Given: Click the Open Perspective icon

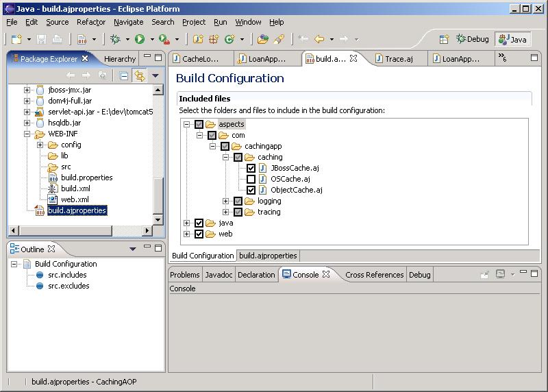Looking at the screenshot, I should 444,40.
